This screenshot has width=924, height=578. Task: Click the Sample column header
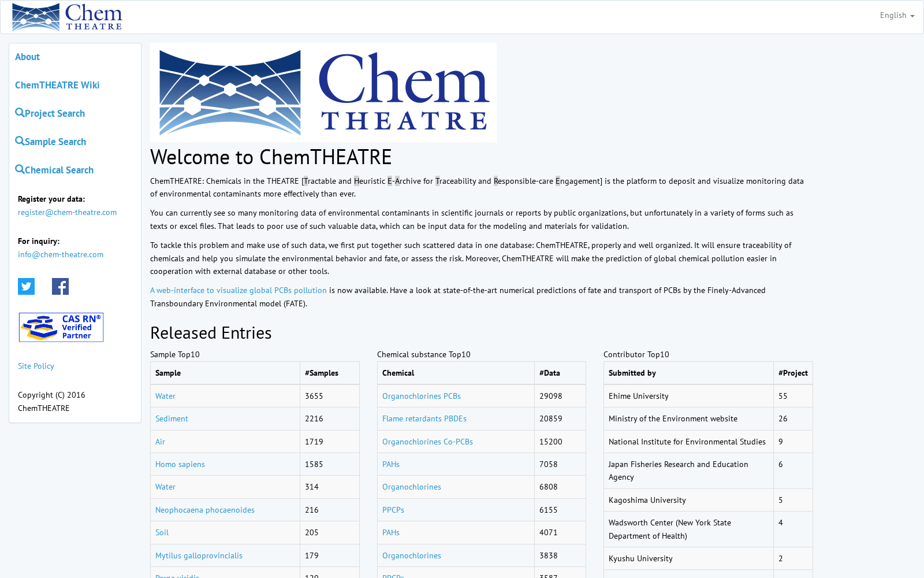click(x=225, y=373)
